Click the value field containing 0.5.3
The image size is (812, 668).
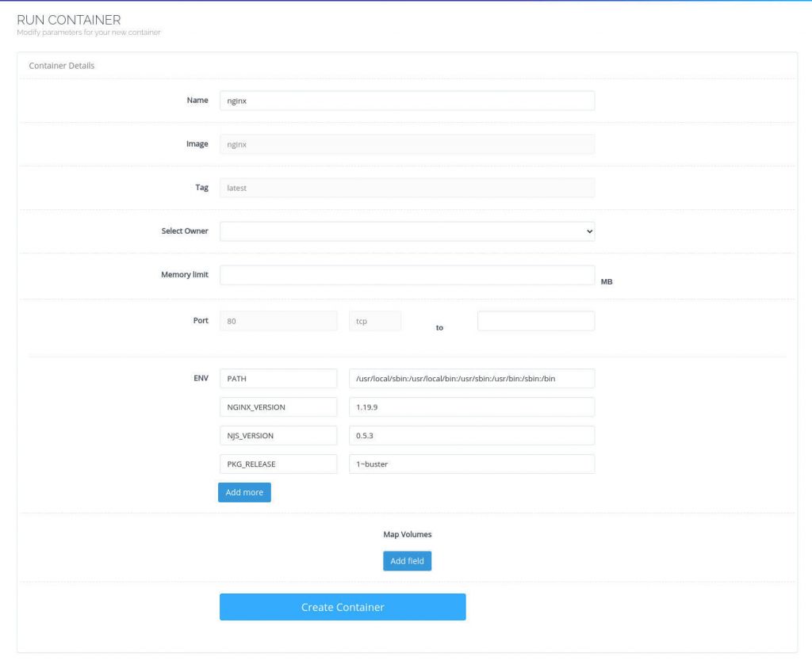(x=472, y=435)
